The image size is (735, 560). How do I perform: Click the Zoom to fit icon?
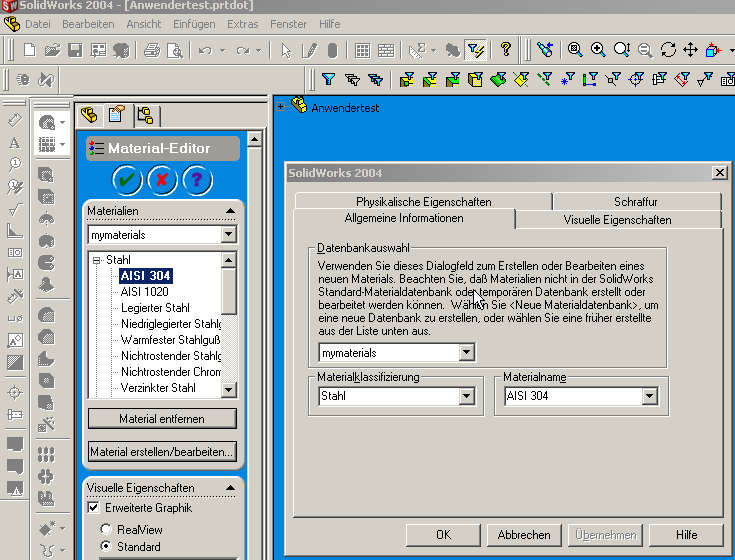pyautogui.click(x=575, y=50)
